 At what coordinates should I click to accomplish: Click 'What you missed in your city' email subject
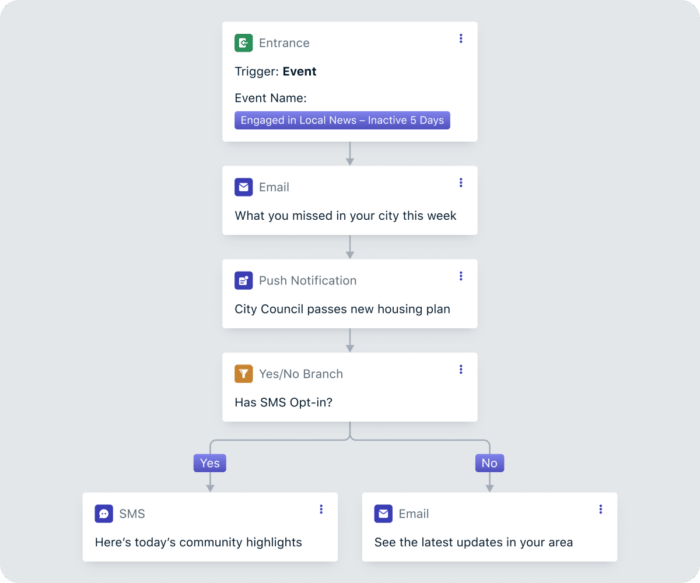pyautogui.click(x=345, y=215)
